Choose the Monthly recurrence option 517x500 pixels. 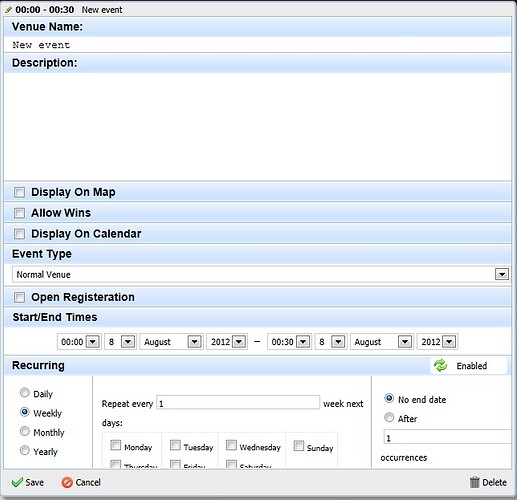pyautogui.click(x=25, y=431)
